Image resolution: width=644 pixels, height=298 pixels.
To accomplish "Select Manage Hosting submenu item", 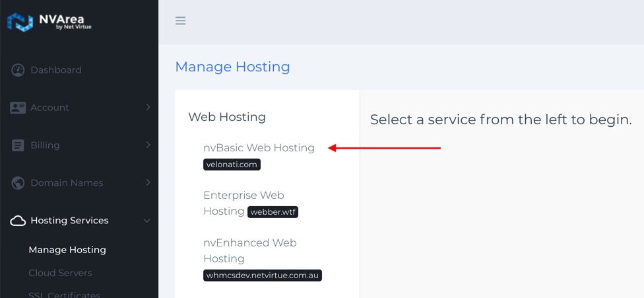I will click(67, 250).
